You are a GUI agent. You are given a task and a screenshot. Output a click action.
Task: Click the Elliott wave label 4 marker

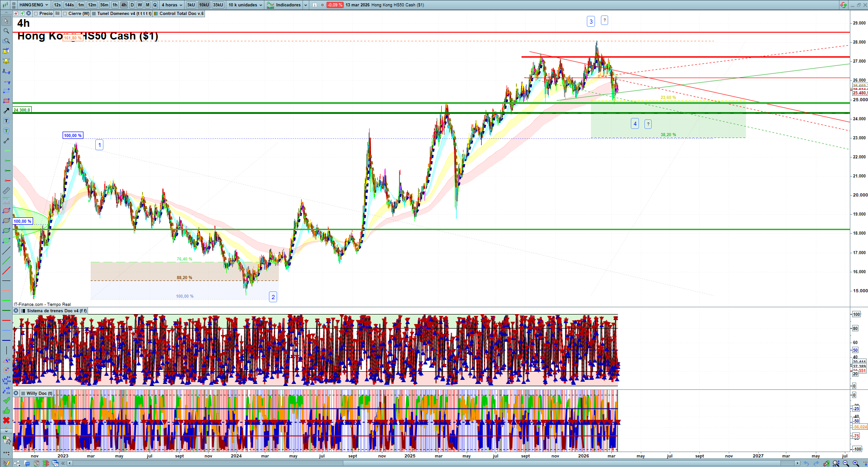[635, 123]
